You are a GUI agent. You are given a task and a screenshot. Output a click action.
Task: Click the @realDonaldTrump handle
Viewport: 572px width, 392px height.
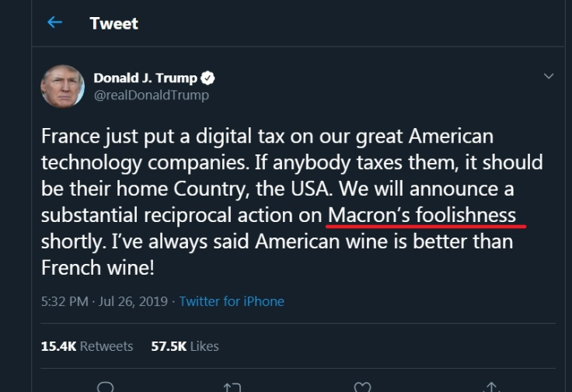151,95
